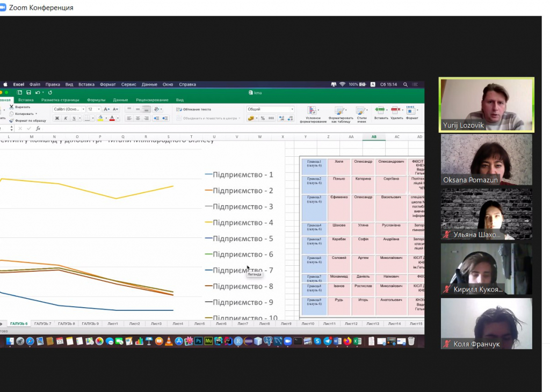
Task: Open Photoshop from the Dock
Action: (199, 341)
